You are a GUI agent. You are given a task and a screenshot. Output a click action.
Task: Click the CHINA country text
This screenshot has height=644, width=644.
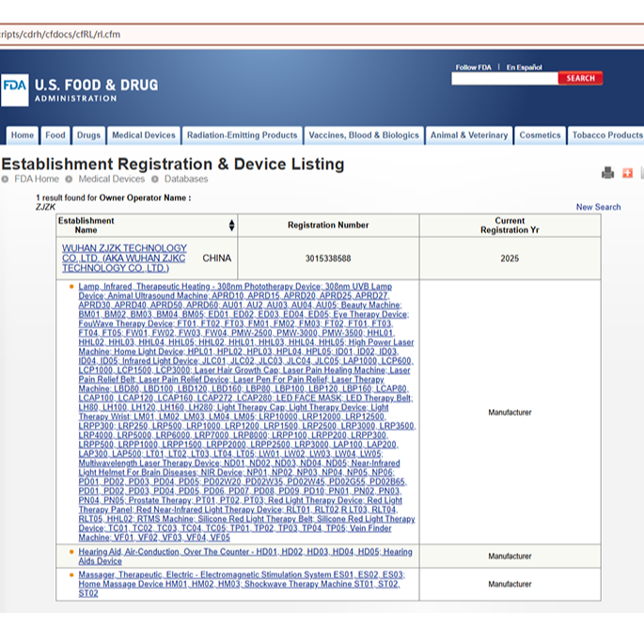217,258
